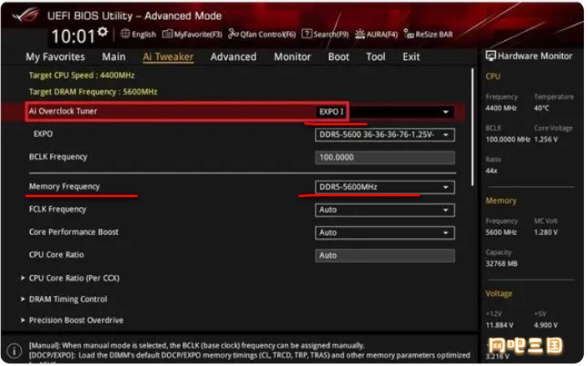Click the 10:01 clock display
This screenshot has width=588, height=366.
click(x=73, y=37)
